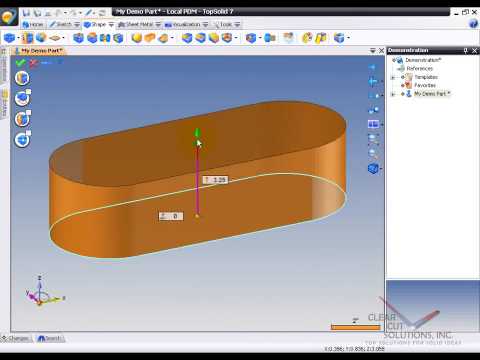This screenshot has height=360, width=480.
Task: Click the red X to cancel the operation
Action: [33, 63]
